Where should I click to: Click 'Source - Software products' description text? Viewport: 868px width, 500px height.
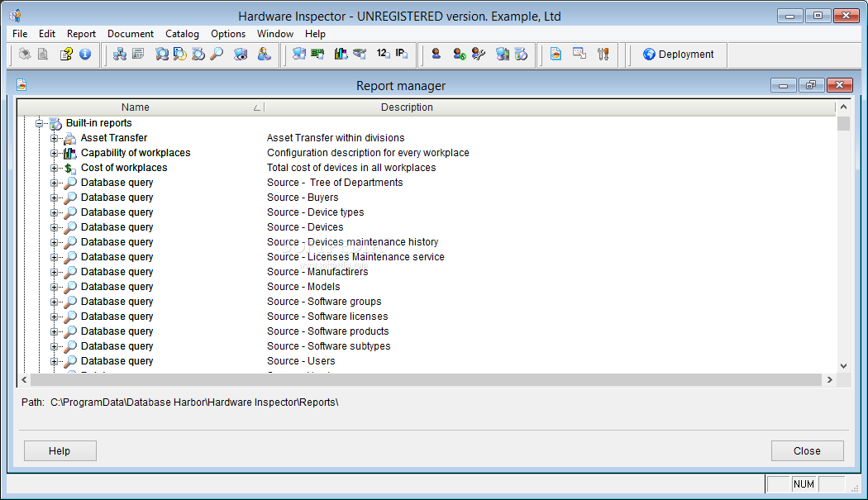pos(327,331)
